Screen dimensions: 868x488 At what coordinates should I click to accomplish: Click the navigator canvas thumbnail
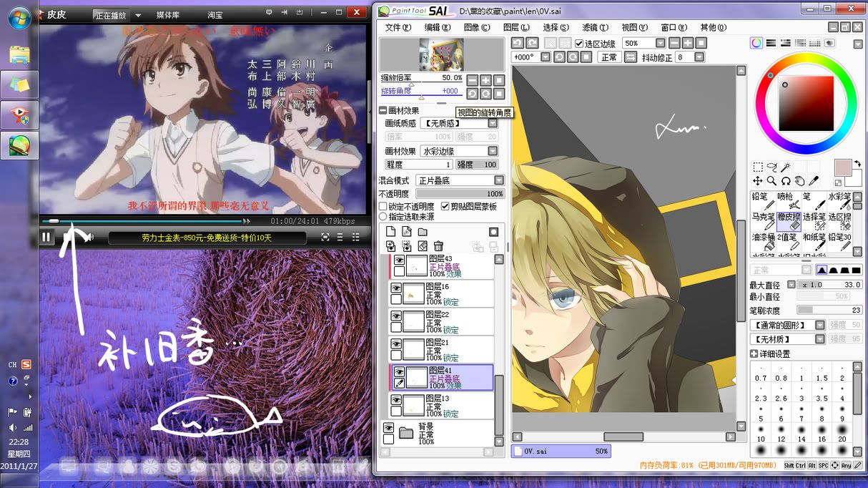441,54
